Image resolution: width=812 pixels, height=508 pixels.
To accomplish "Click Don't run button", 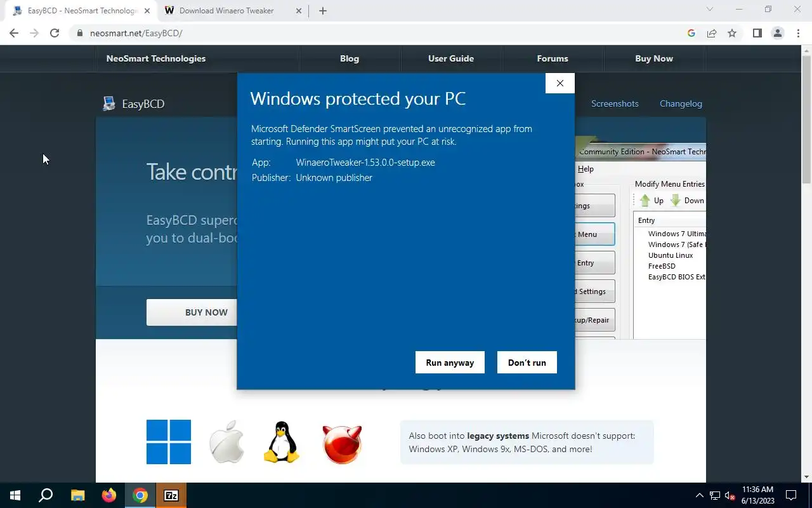I will (x=527, y=363).
